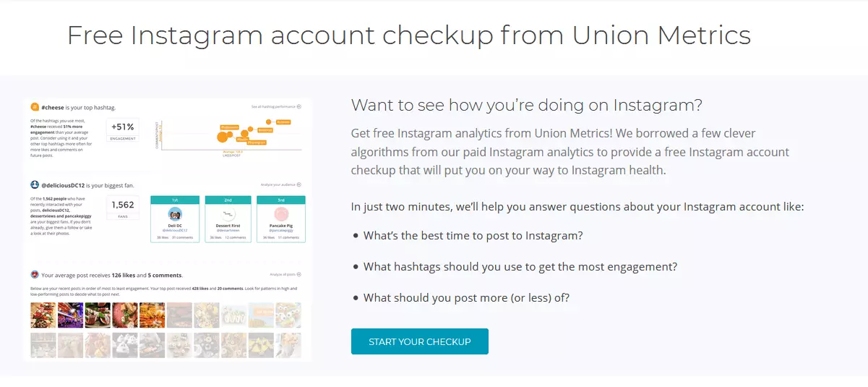The image size is (868, 387).
Task: Click the +51% engagement stat box
Action: tap(123, 129)
